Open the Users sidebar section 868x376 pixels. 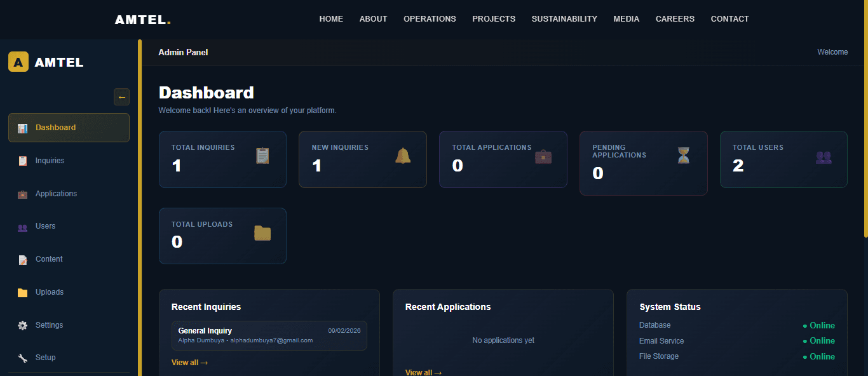[x=69, y=226]
